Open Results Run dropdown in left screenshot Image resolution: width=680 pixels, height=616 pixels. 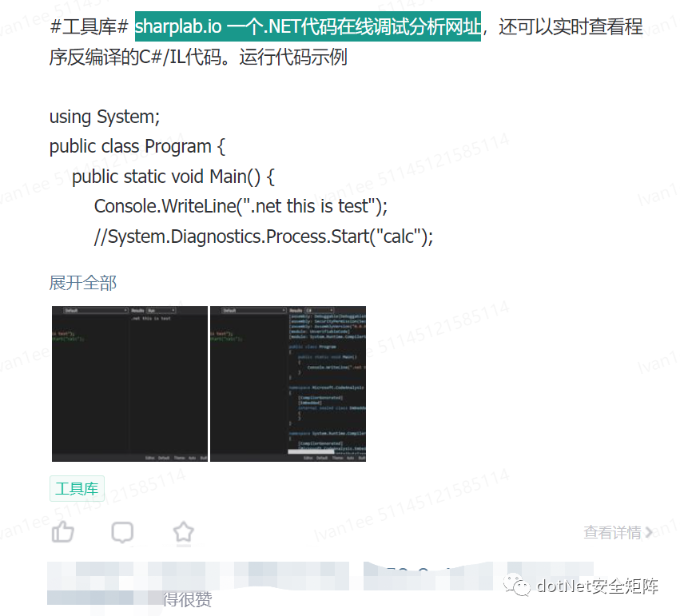pyautogui.click(x=161, y=310)
